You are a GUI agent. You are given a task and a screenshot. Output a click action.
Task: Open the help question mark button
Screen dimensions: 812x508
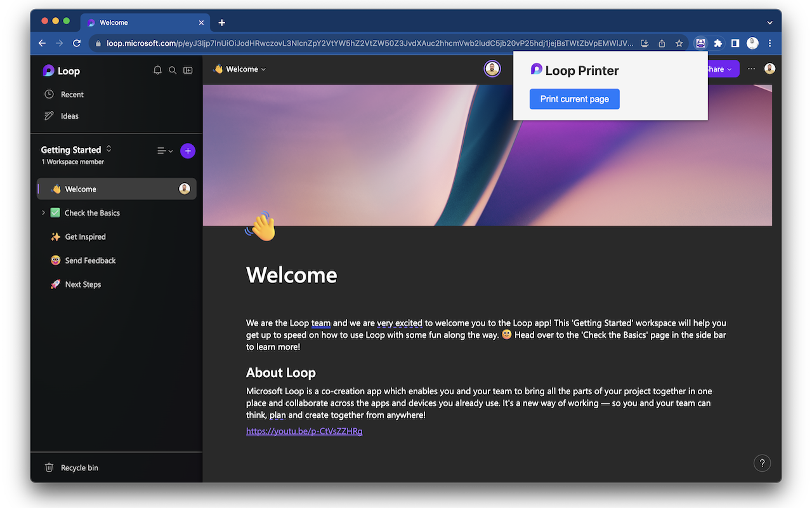click(x=762, y=463)
